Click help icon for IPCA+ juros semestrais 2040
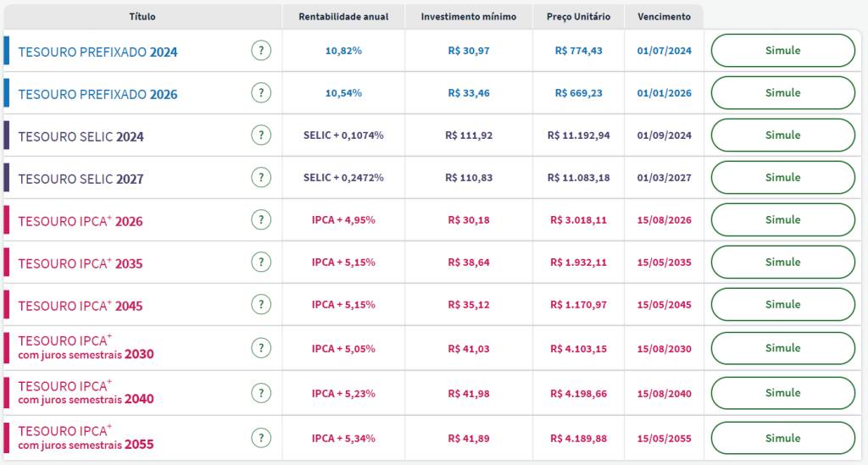 click(x=261, y=393)
